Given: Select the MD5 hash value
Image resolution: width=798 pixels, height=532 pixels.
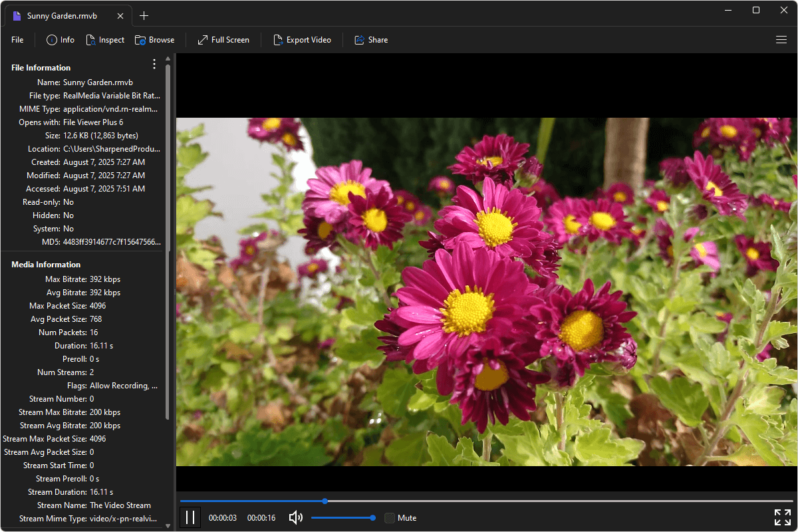Looking at the screenshot, I should tap(112, 242).
